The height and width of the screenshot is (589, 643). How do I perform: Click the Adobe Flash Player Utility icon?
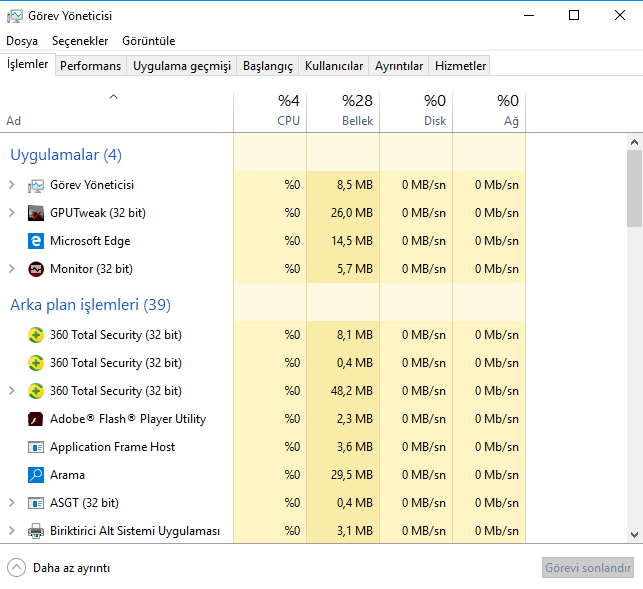point(36,419)
